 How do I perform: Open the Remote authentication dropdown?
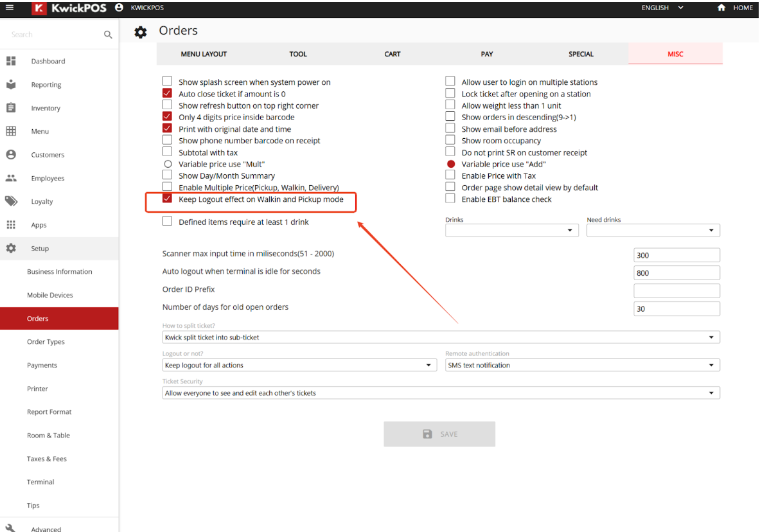pos(583,365)
